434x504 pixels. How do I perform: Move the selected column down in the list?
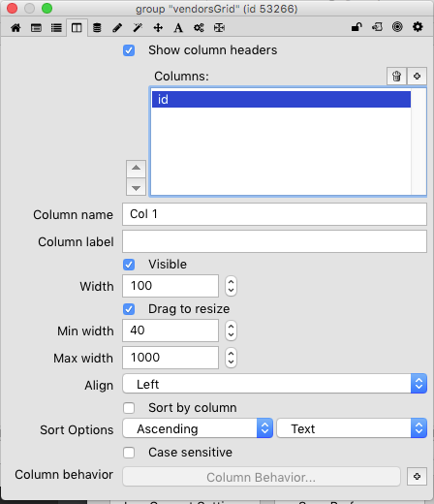tap(136, 188)
